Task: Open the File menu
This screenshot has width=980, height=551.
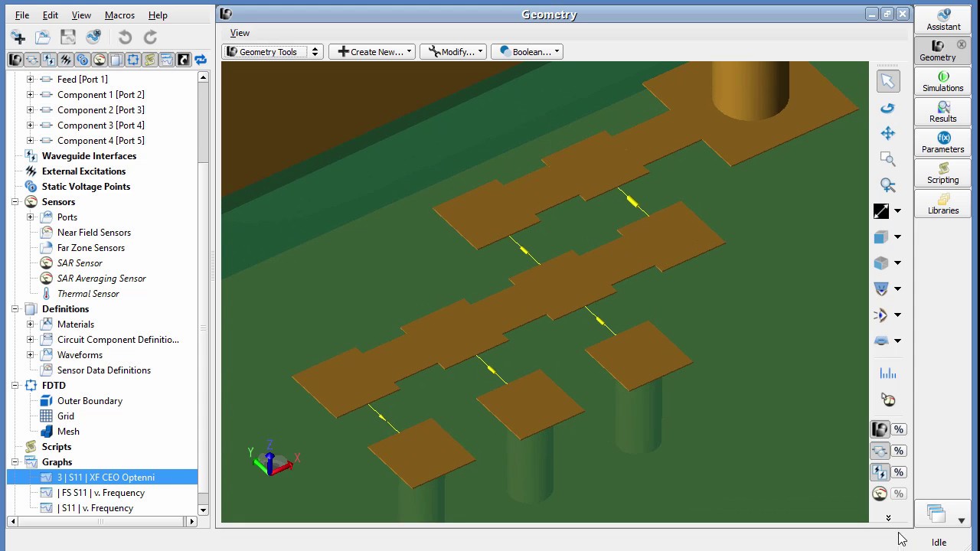Action: pos(22,15)
